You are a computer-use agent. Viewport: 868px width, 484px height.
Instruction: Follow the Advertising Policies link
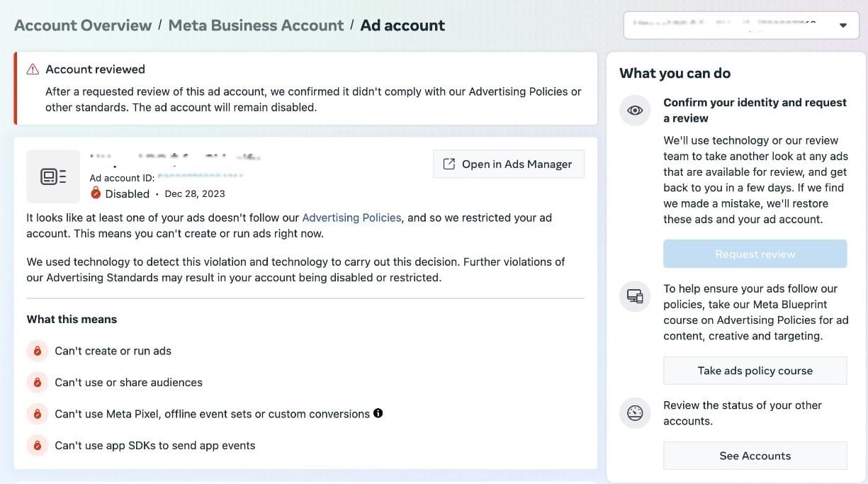pos(351,218)
